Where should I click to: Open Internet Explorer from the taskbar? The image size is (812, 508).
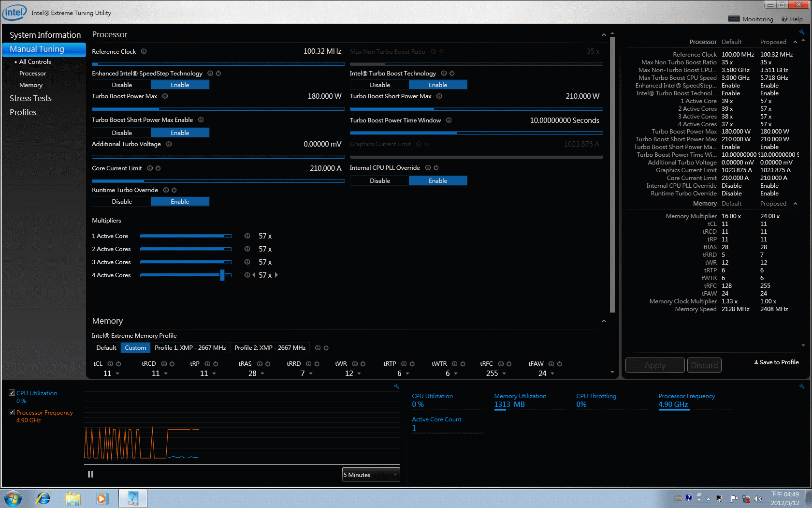tap(43, 498)
